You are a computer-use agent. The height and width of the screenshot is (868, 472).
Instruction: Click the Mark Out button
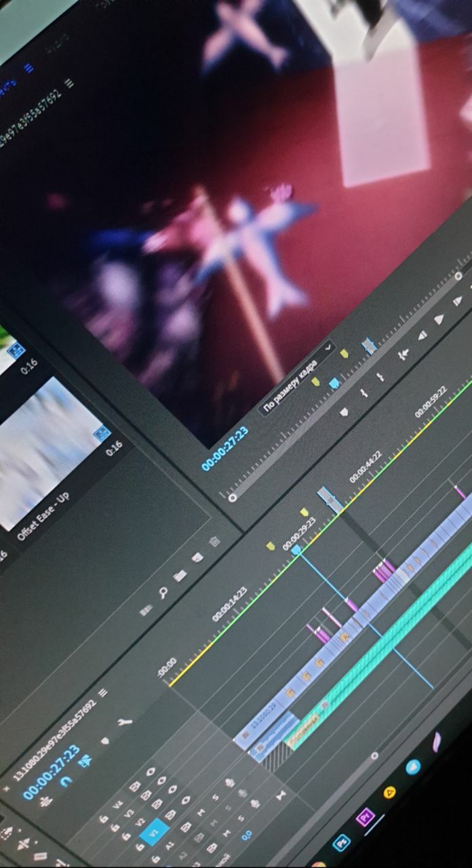(380, 376)
